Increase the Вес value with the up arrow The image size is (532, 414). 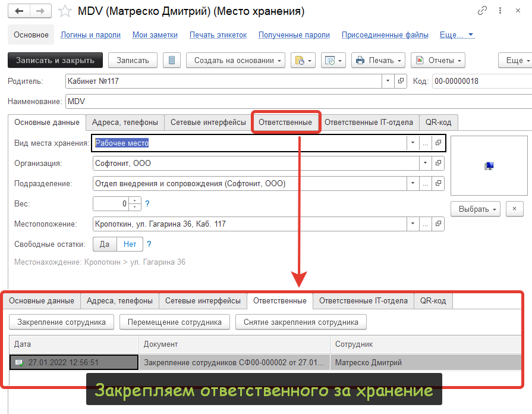coord(136,200)
